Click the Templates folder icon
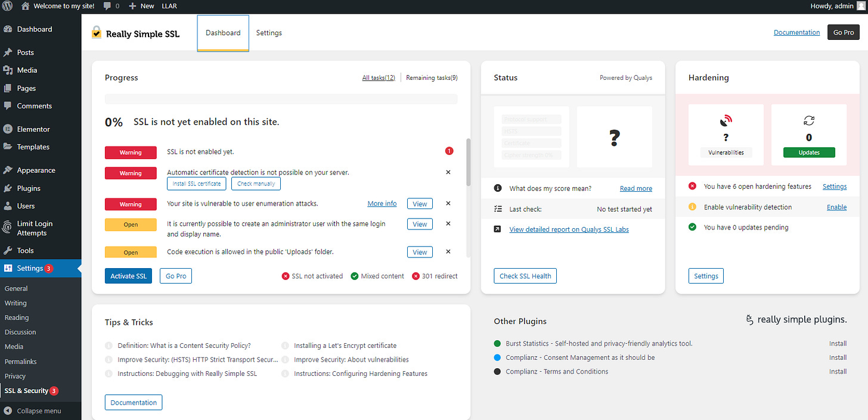Image resolution: width=868 pixels, height=420 pixels. (x=8, y=147)
